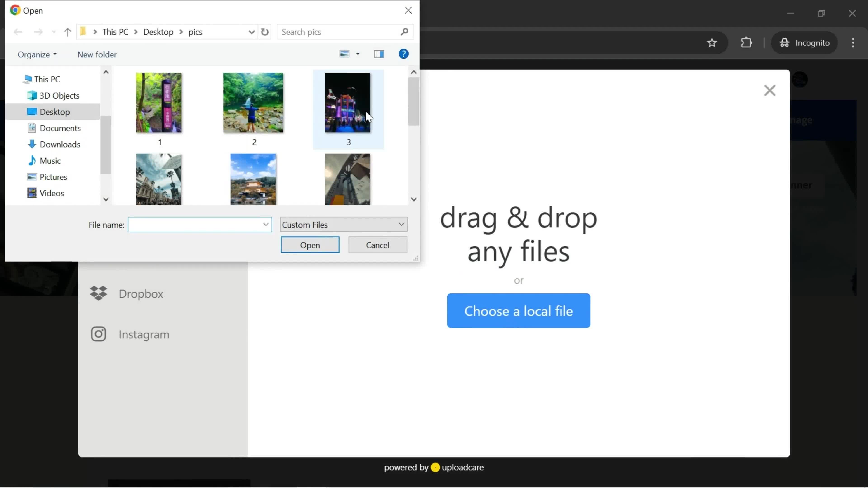Click the refresh button in address bar

265,32
